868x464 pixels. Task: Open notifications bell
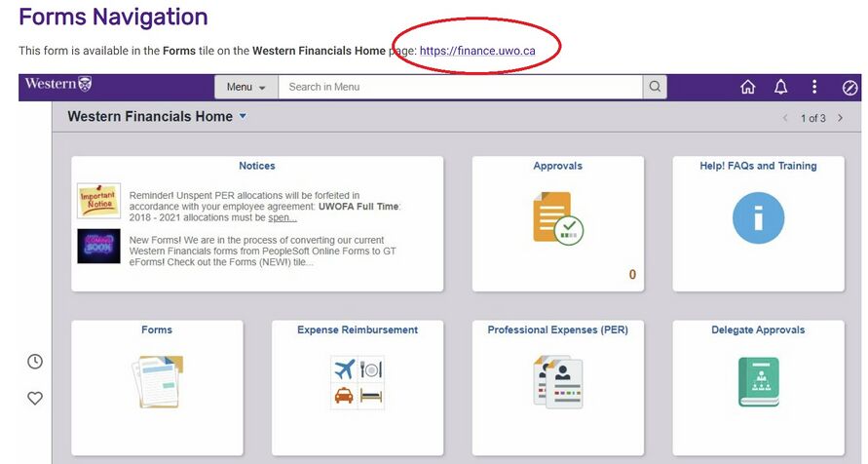coord(780,87)
